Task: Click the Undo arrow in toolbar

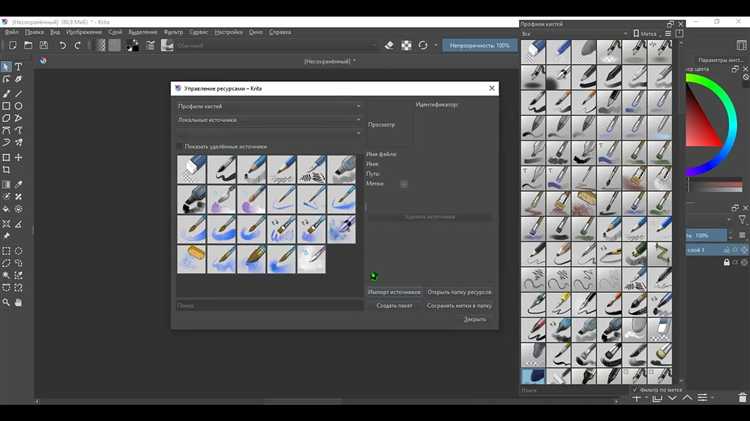Action: click(x=63, y=45)
